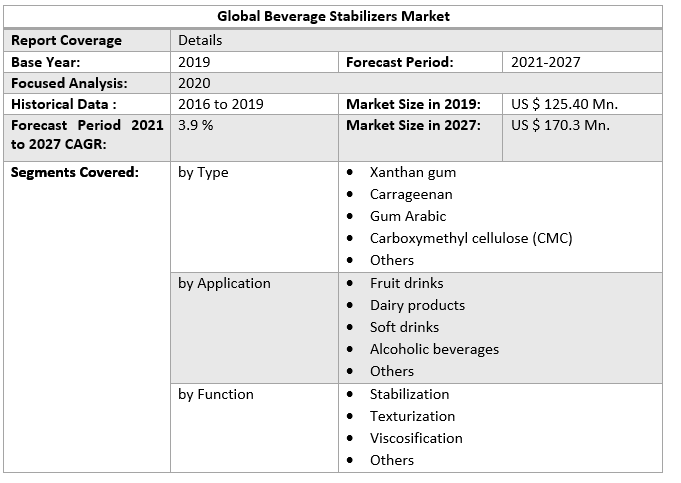Click the by Function segment cell
681x483 pixels.
pos(216,394)
